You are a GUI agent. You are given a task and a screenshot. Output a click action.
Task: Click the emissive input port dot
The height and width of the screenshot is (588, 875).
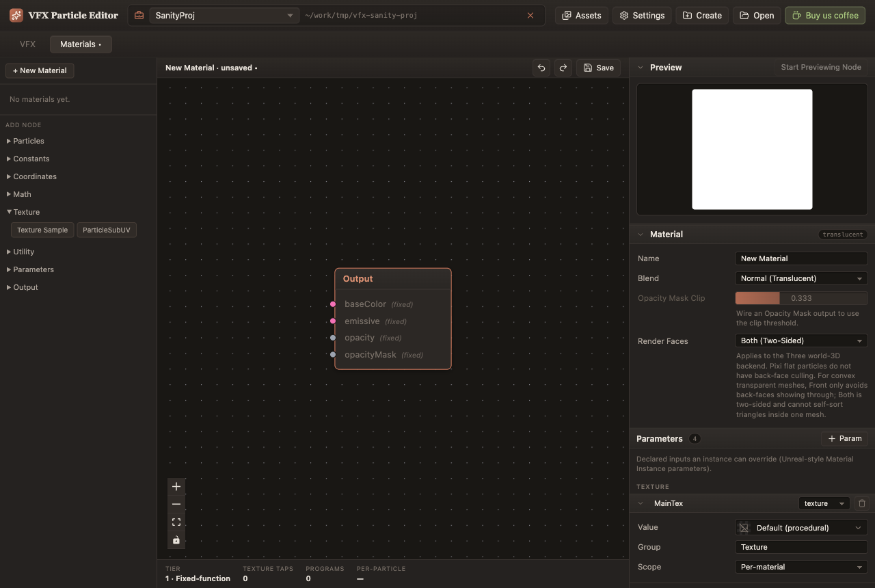(x=333, y=321)
